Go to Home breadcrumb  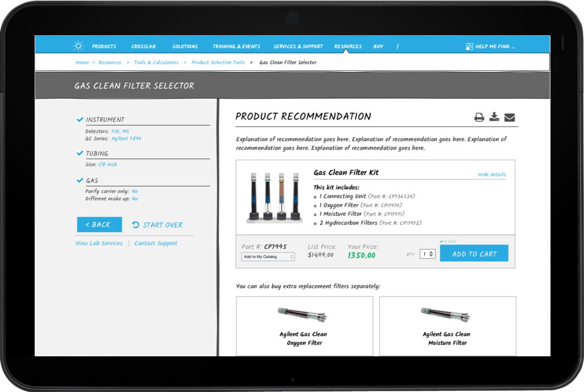point(82,62)
